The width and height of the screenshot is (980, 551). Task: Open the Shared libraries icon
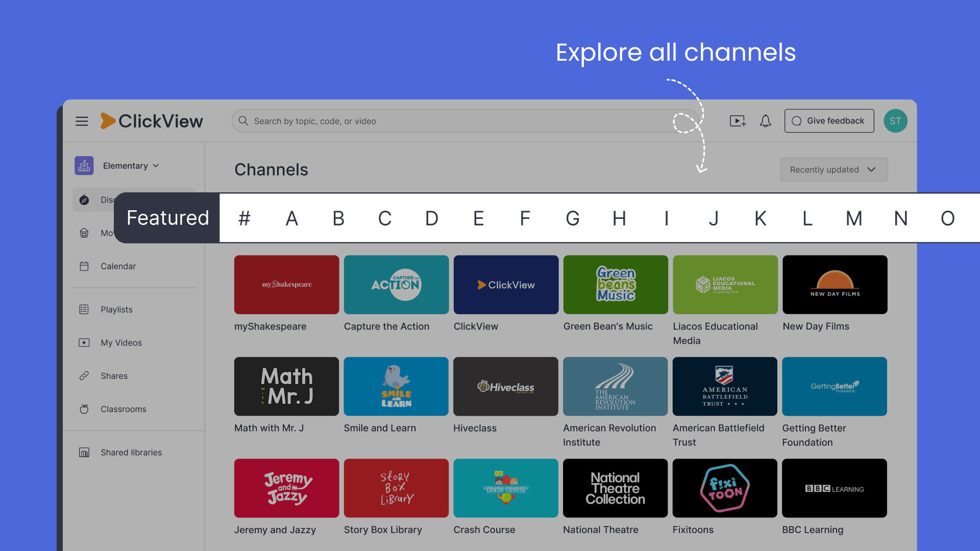point(84,453)
